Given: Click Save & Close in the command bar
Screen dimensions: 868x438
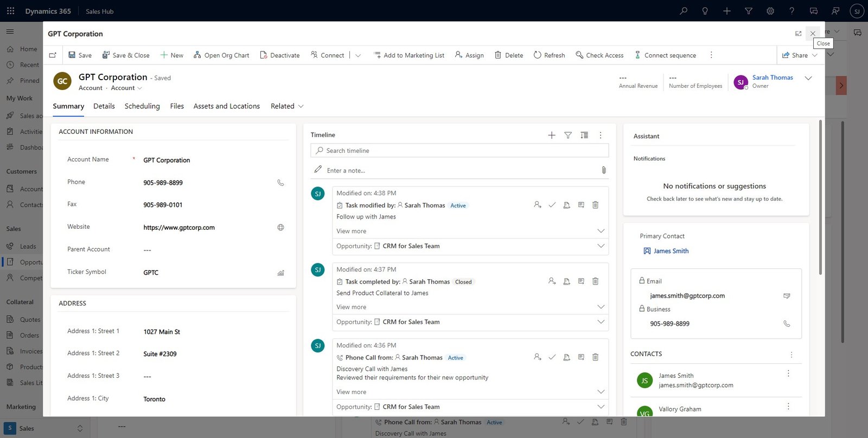Looking at the screenshot, I should point(126,55).
